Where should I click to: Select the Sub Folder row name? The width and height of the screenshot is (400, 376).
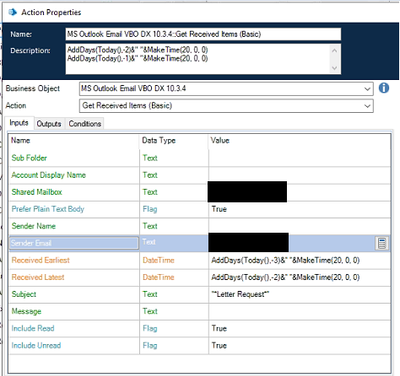[29, 158]
